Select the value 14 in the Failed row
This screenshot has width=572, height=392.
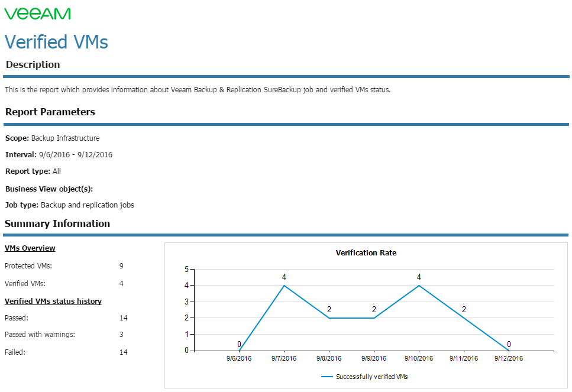click(124, 352)
